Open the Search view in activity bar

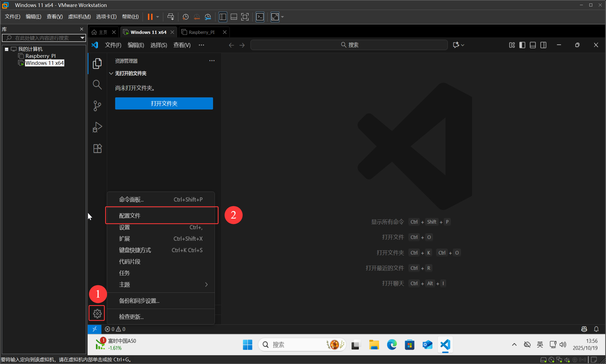coord(97,85)
